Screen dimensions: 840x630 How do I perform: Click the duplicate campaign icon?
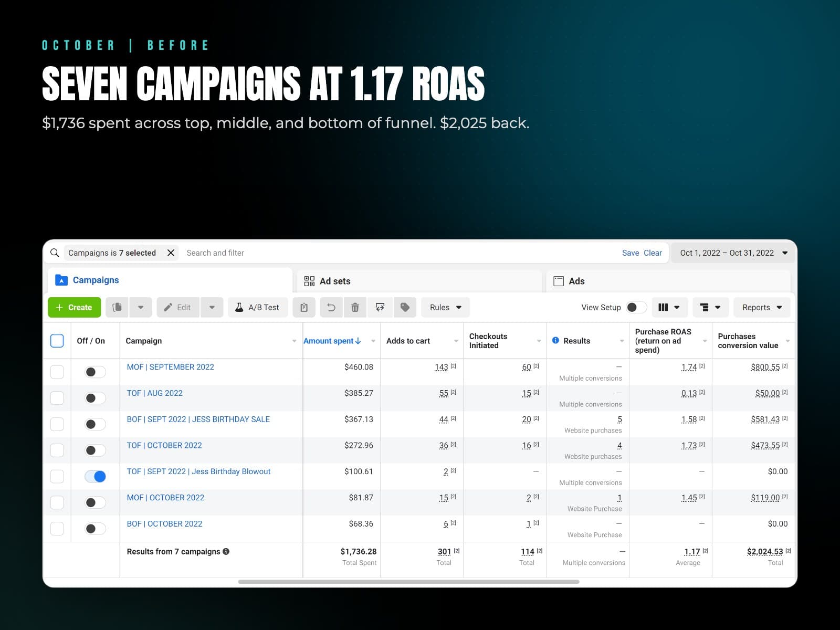(117, 308)
